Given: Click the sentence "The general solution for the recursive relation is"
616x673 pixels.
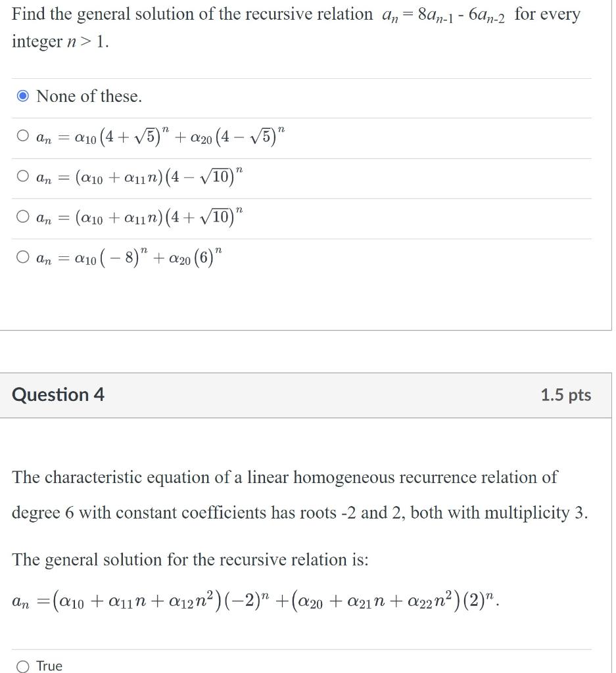Looking at the screenshot, I should 191,559.
